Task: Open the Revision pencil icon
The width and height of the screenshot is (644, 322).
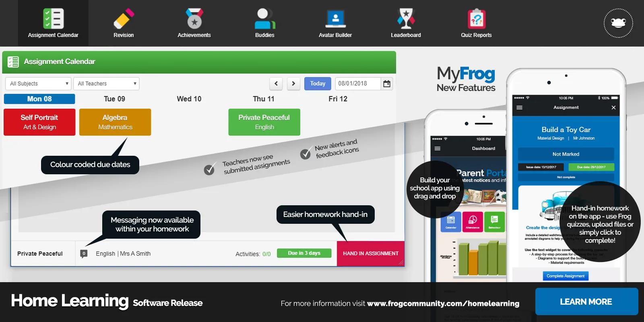Action: (x=124, y=19)
